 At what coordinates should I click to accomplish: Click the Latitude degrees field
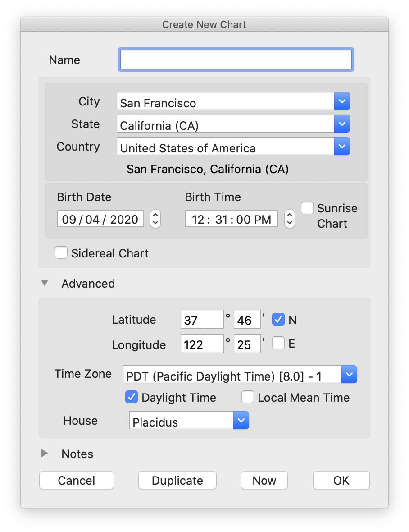[202, 320]
